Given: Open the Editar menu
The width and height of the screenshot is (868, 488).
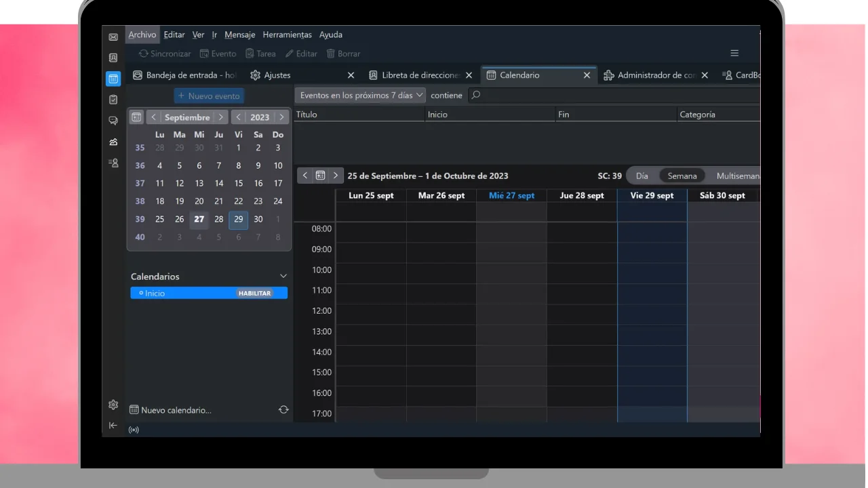Looking at the screenshot, I should 174,35.
